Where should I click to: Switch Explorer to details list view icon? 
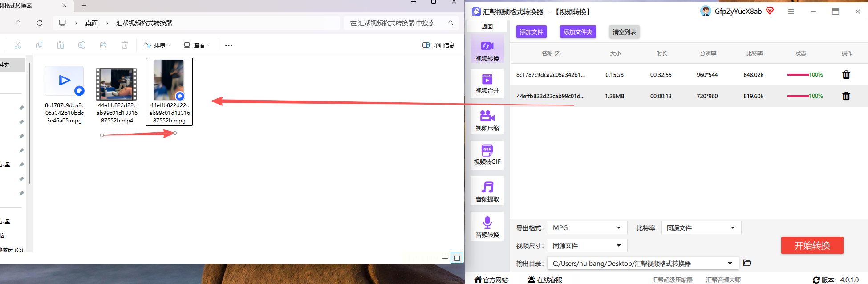coord(445,258)
